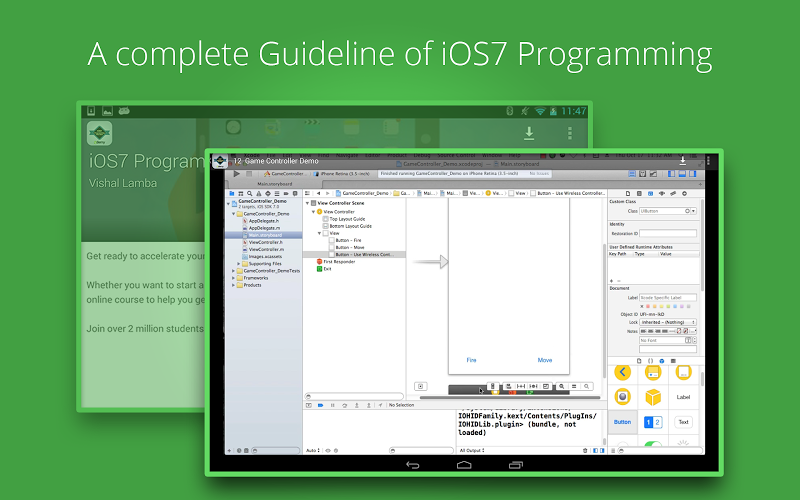The height and width of the screenshot is (500, 800).
Task: Open the Lock Inherited dropdown
Action: click(668, 322)
